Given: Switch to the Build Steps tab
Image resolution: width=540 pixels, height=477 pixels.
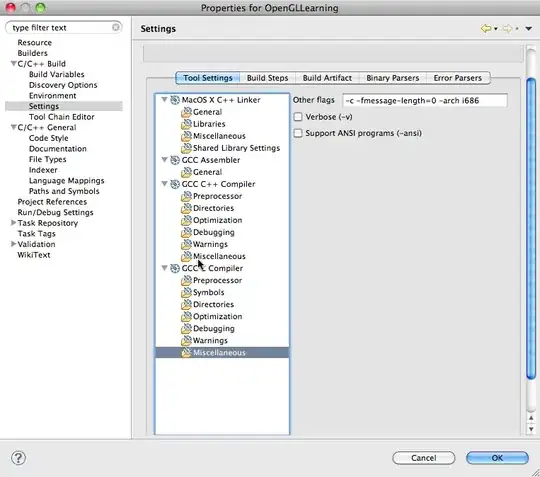Looking at the screenshot, I should pos(268,78).
